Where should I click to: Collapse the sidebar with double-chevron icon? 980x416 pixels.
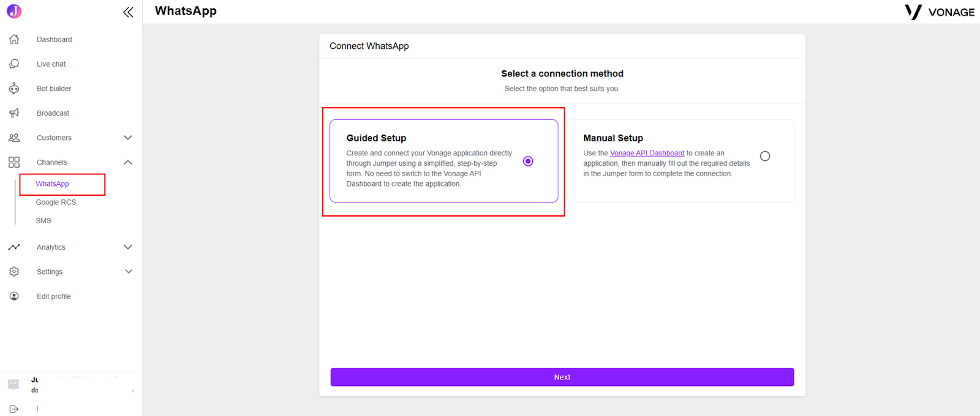[128, 12]
